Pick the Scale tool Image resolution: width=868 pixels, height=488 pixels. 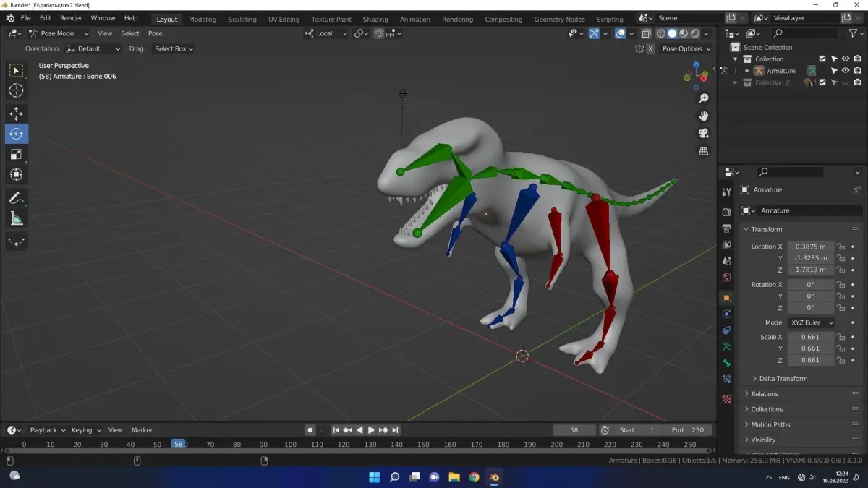coord(16,154)
